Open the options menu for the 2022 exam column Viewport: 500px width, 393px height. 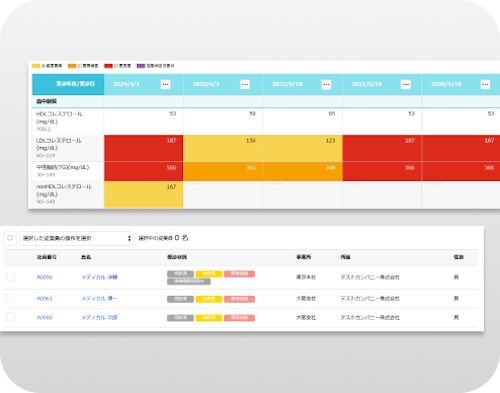coord(326,84)
